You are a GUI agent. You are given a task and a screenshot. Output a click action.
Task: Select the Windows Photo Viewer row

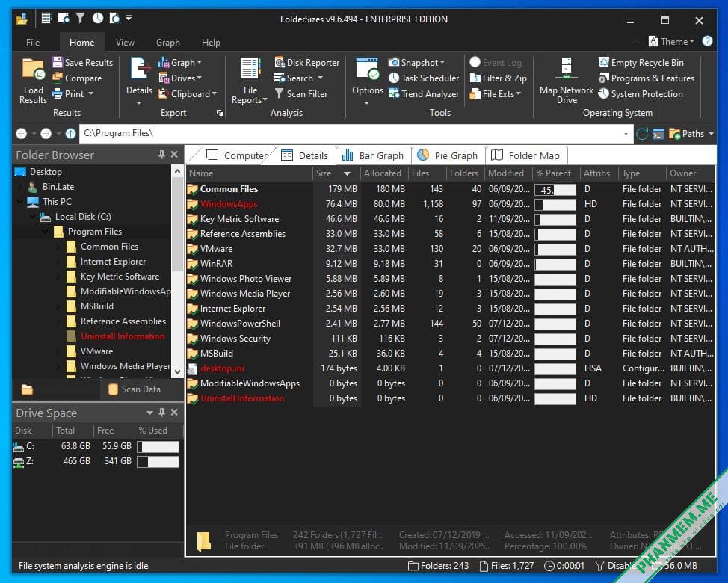point(449,279)
